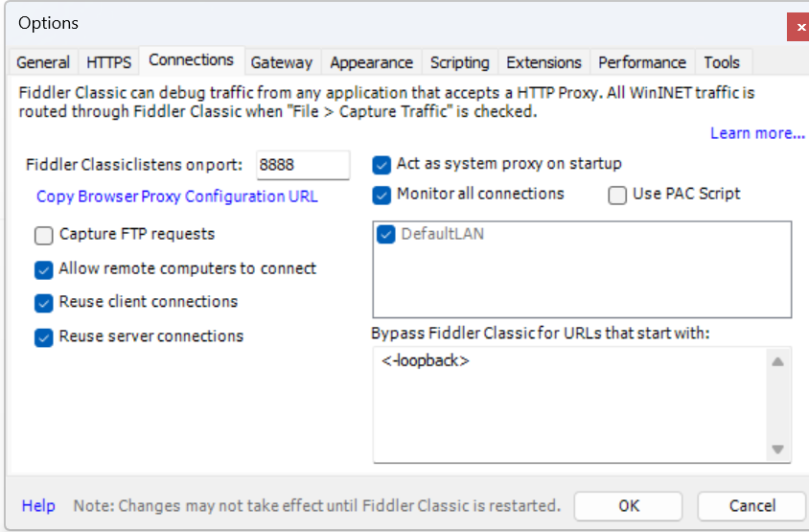This screenshot has height=532, width=809.
Task: Open the Tools tab
Action: tap(723, 62)
